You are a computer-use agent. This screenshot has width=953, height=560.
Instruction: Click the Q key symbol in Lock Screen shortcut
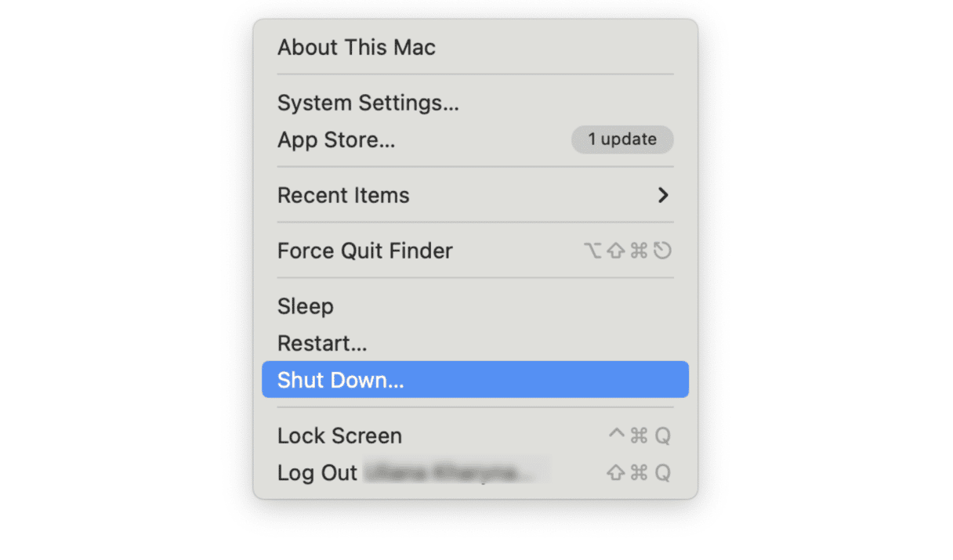coord(662,435)
